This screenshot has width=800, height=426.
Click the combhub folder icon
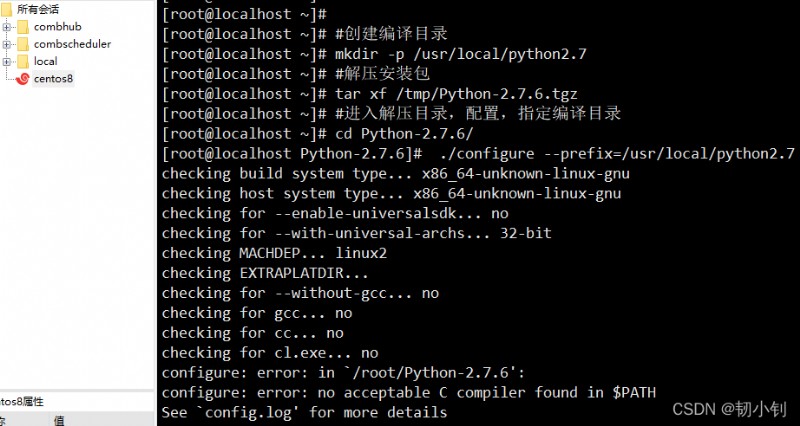(23, 27)
